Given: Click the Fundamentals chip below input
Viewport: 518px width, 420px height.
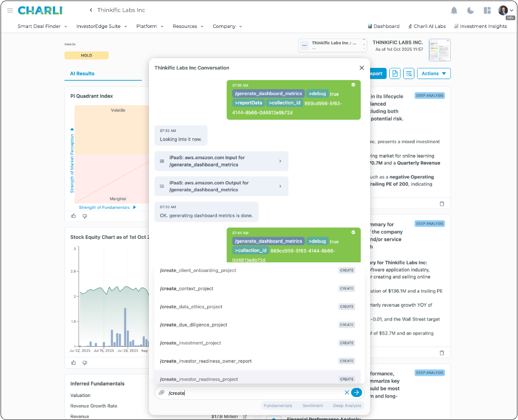Looking at the screenshot, I should tap(278, 406).
